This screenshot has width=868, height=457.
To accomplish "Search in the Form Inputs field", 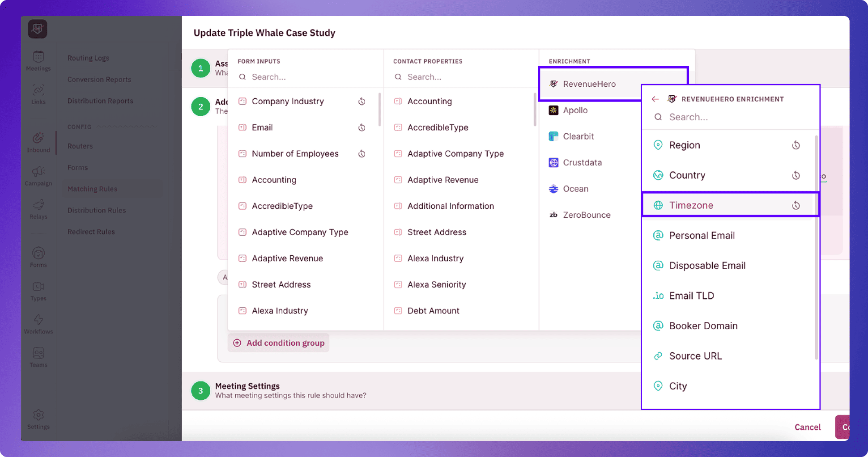I will [306, 77].
